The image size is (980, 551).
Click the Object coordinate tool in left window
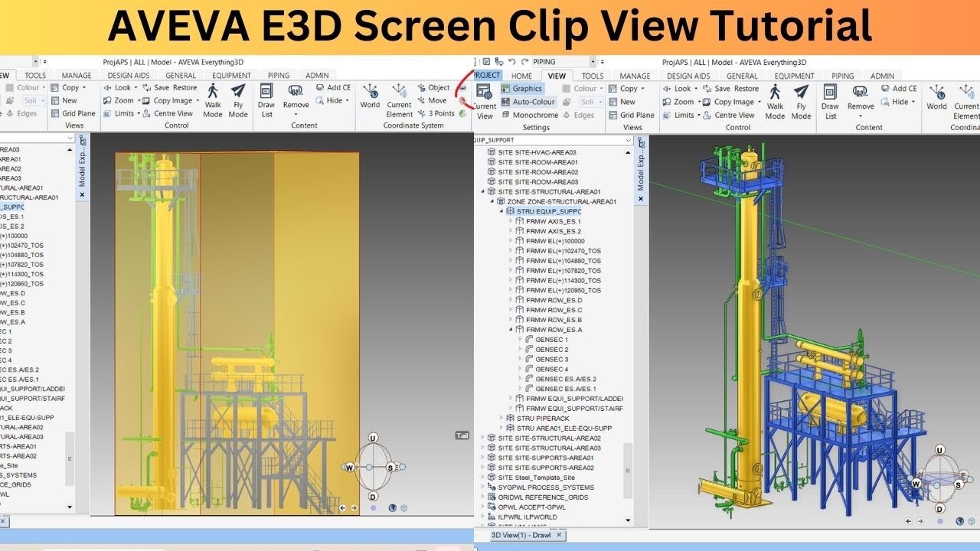tap(433, 88)
